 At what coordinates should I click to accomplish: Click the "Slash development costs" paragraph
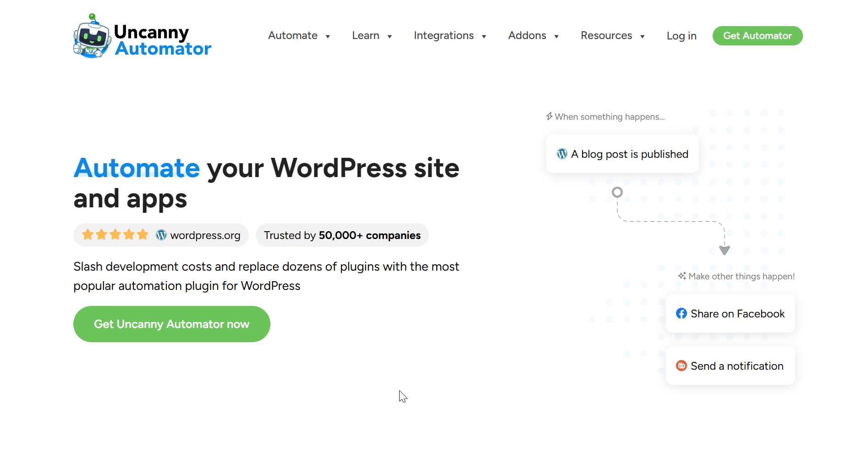pos(266,276)
